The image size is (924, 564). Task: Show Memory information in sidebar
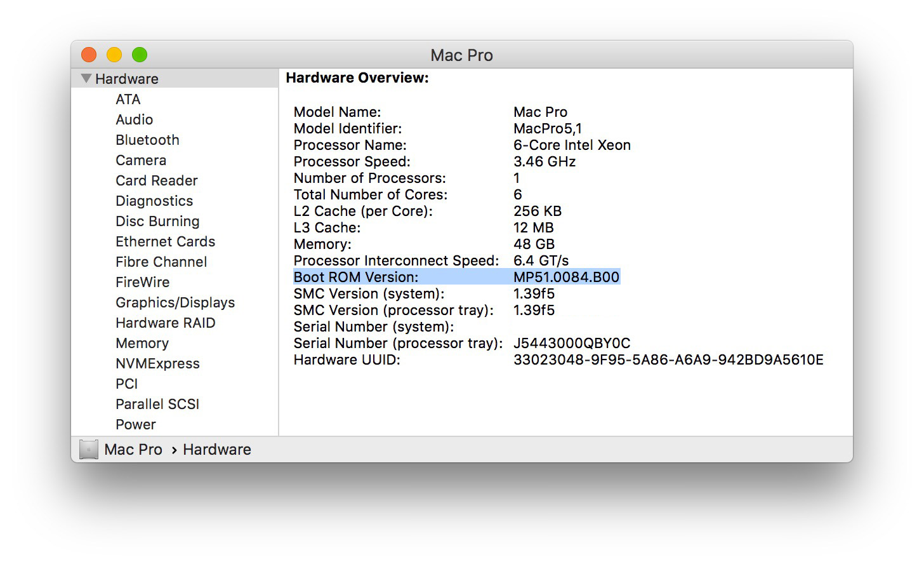142,343
